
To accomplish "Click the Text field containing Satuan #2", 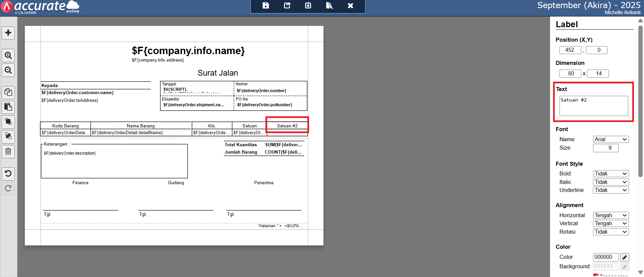I will (593, 106).
